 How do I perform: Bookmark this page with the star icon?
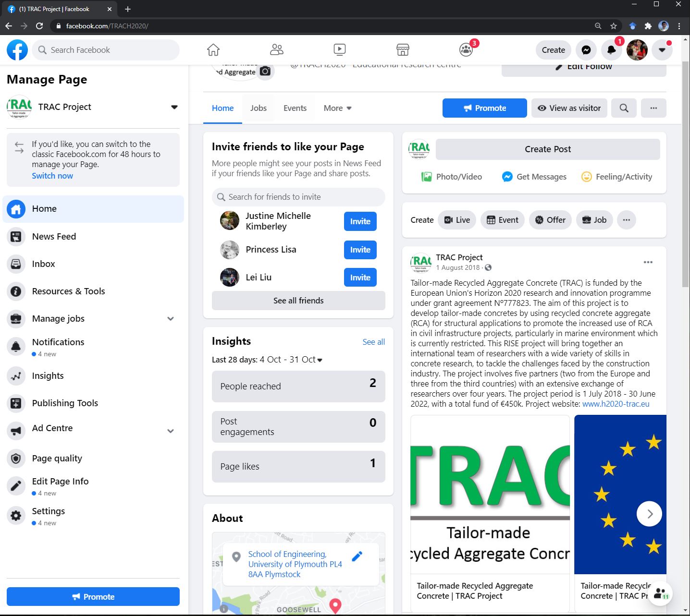[x=614, y=26]
